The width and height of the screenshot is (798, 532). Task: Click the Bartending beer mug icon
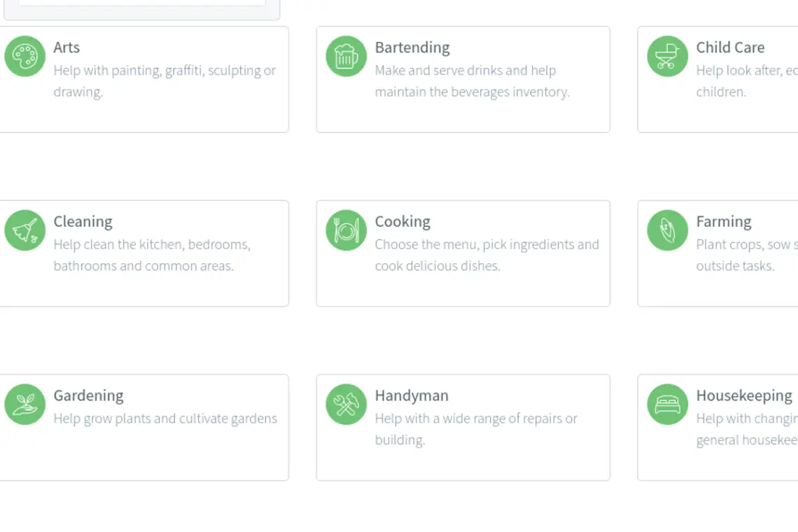pyautogui.click(x=346, y=56)
